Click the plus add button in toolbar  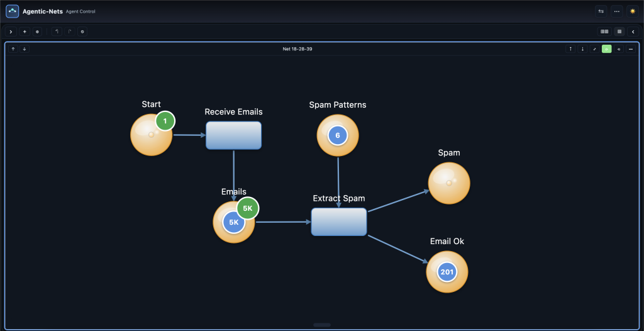[x=25, y=31]
